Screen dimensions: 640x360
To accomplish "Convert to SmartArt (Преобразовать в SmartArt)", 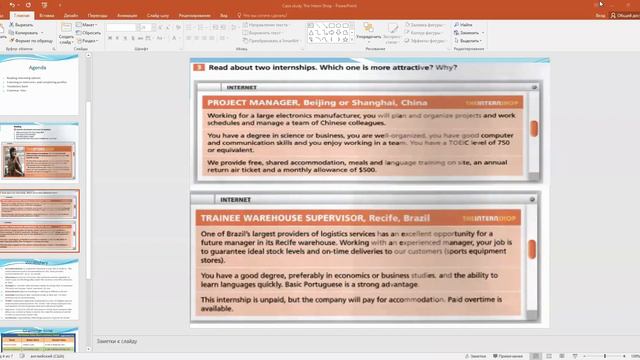I will 271,40.
